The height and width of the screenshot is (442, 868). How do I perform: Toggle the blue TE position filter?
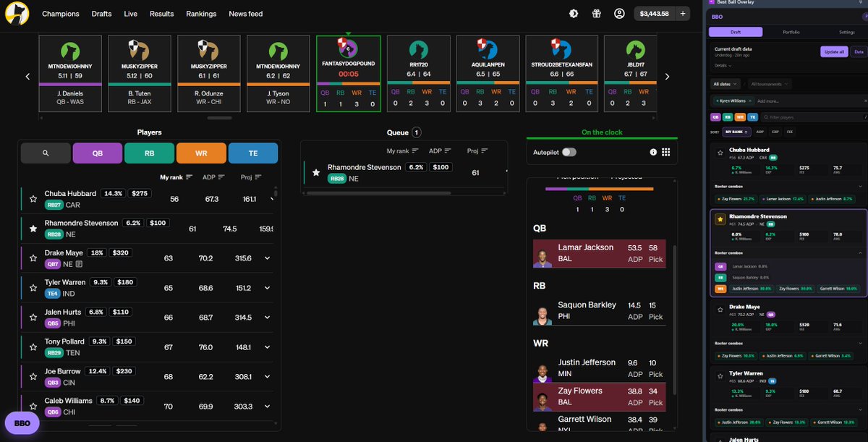click(x=253, y=153)
